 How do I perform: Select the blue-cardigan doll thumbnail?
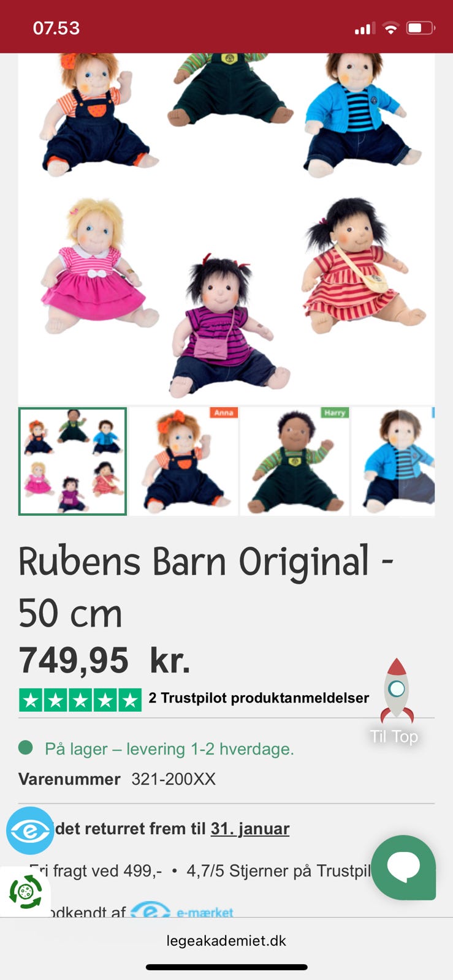[x=393, y=461]
